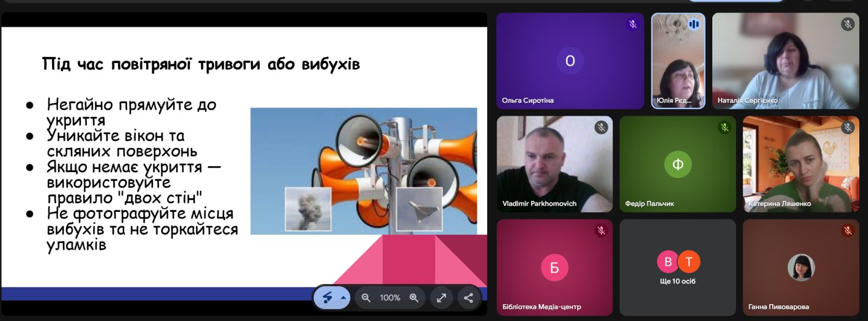The width and height of the screenshot is (868, 321).
Task: Click the annotation pen tool on the slide toolbar
Action: 327,298
